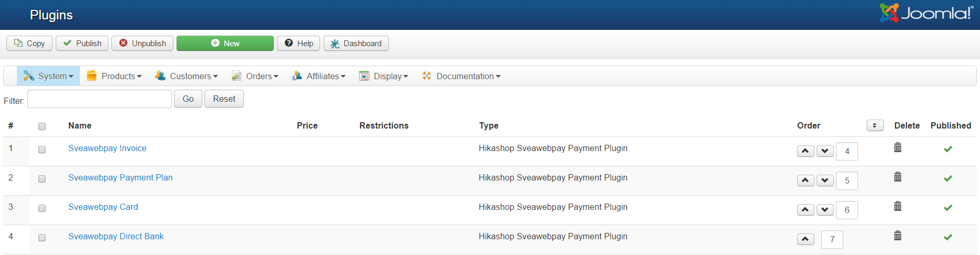Click the Published column header
This screenshot has height=255, width=980.
click(951, 125)
